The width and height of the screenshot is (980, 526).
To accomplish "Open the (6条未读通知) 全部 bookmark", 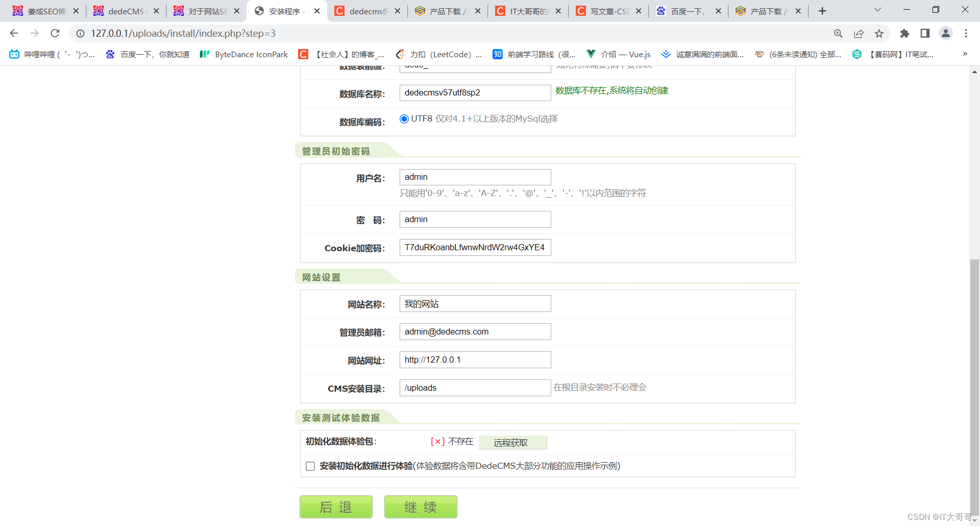I will pyautogui.click(x=798, y=54).
